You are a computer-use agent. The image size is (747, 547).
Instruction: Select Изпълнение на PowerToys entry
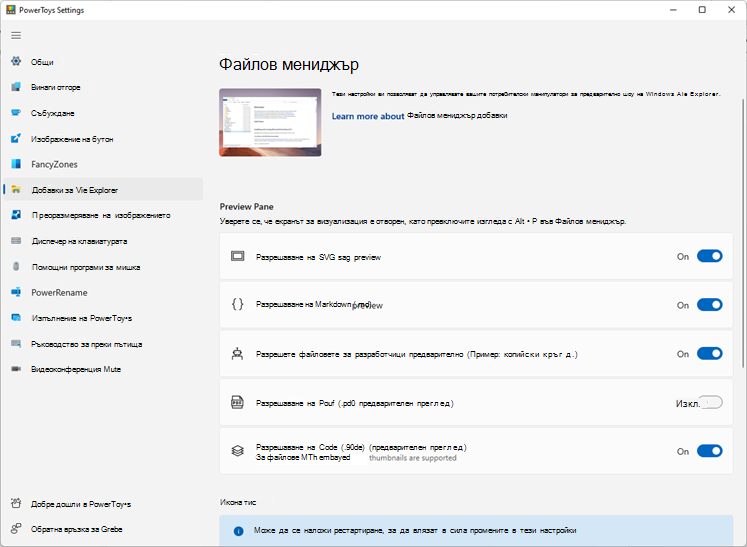(103, 318)
